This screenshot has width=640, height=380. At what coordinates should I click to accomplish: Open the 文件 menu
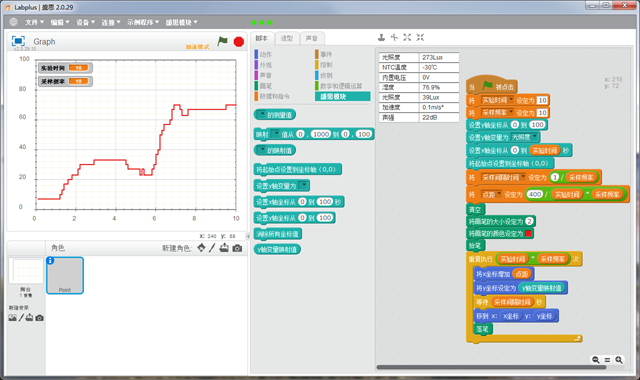[x=34, y=22]
